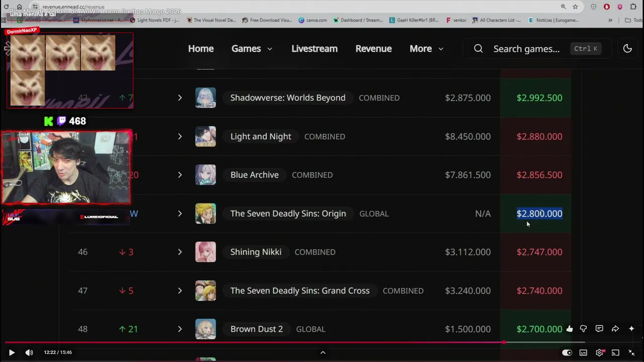Open the canva.com bookmark

tap(312, 20)
